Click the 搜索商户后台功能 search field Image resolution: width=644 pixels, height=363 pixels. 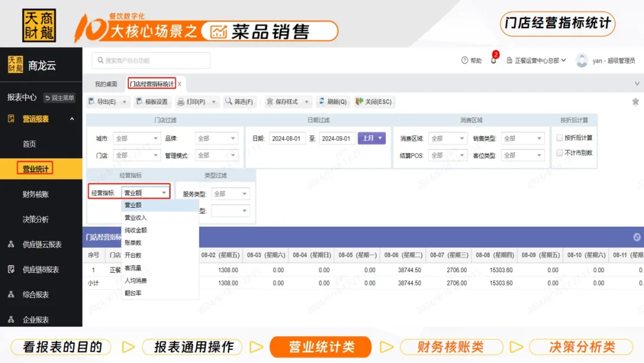[151, 60]
